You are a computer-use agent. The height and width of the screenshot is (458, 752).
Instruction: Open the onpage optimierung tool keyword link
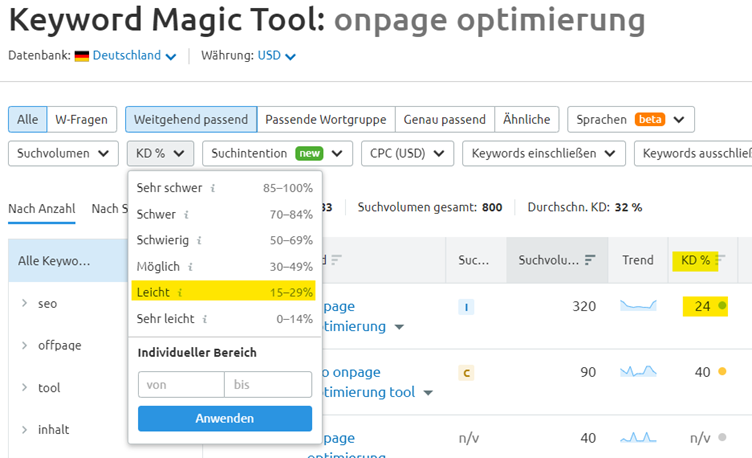click(368, 382)
